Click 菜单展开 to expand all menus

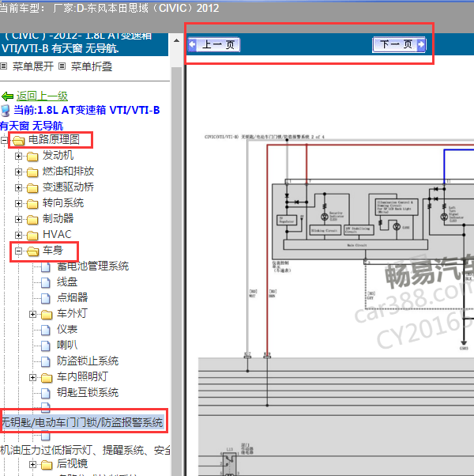click(x=32, y=66)
